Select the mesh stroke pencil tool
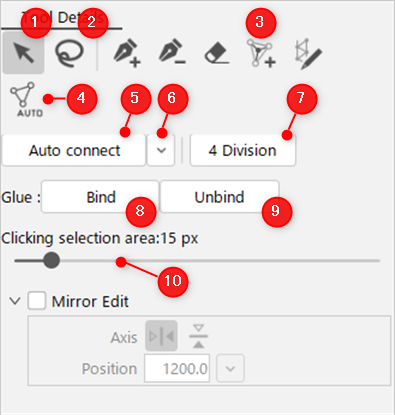Image resolution: width=395 pixels, height=415 pixels. coord(308,54)
